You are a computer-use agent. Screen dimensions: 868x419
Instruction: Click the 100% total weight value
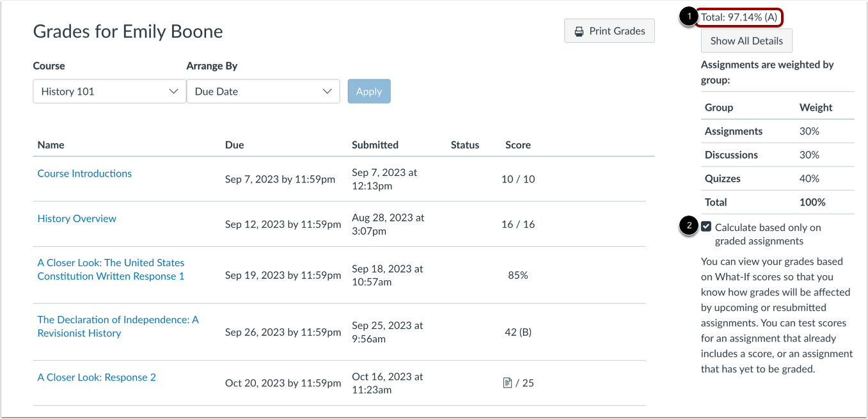(x=812, y=202)
